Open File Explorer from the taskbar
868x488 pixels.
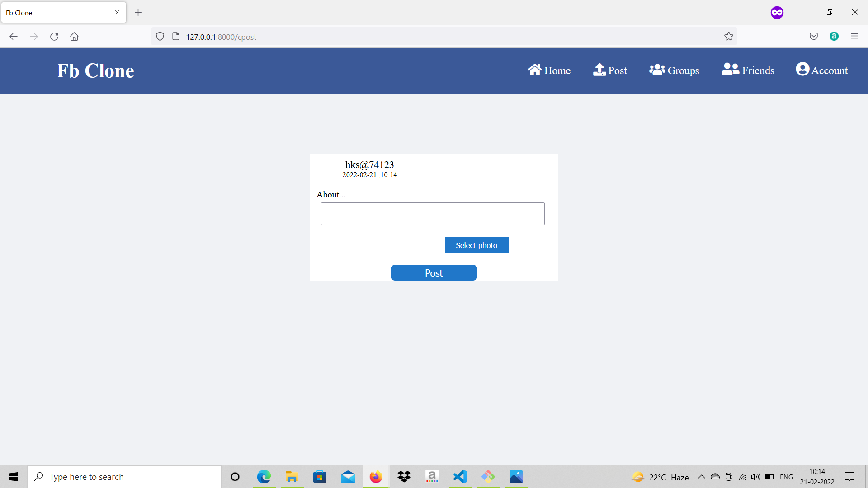[x=292, y=477]
